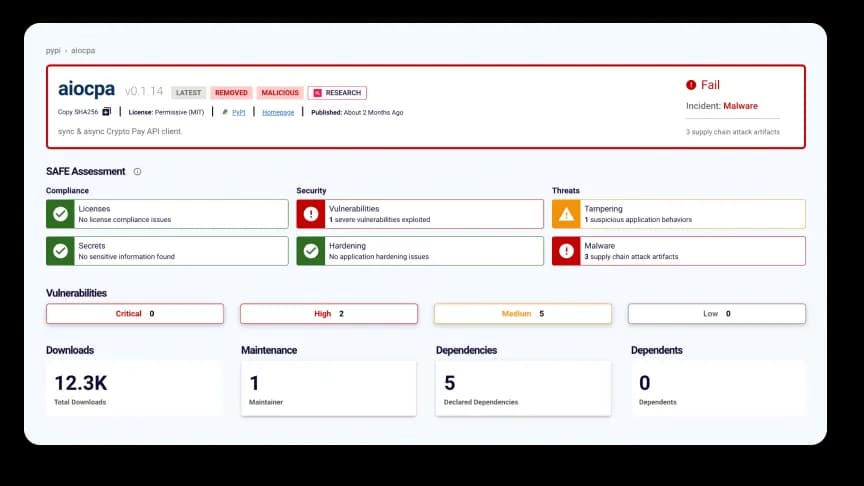This screenshot has height=486, width=864.
Task: Click the green check icon for Secrets
Action: 60,251
